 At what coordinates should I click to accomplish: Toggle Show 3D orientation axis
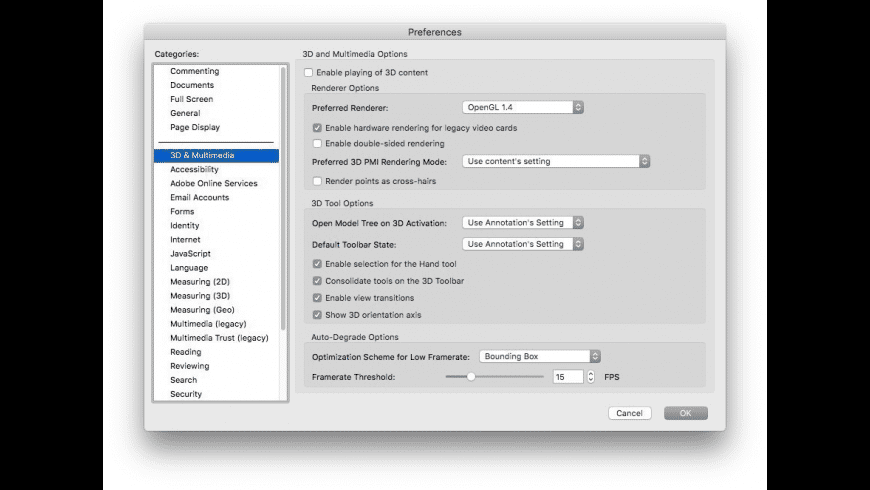click(317, 315)
